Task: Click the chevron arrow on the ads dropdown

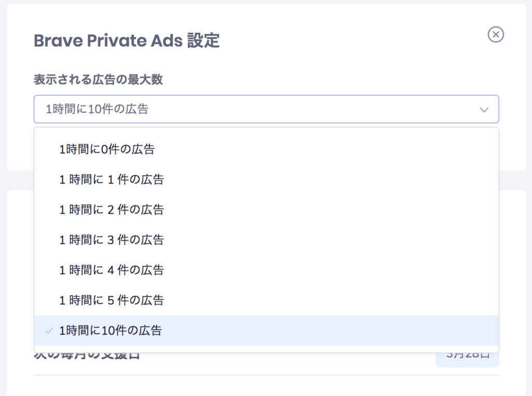Action: (x=484, y=110)
